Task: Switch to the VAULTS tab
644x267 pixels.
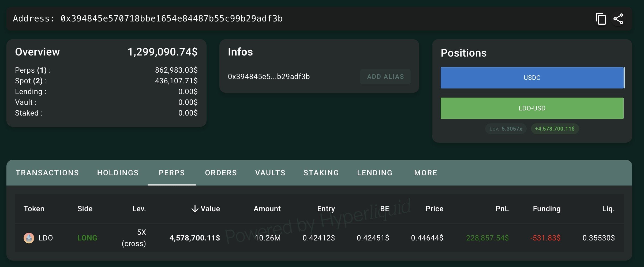Action: click(270, 173)
